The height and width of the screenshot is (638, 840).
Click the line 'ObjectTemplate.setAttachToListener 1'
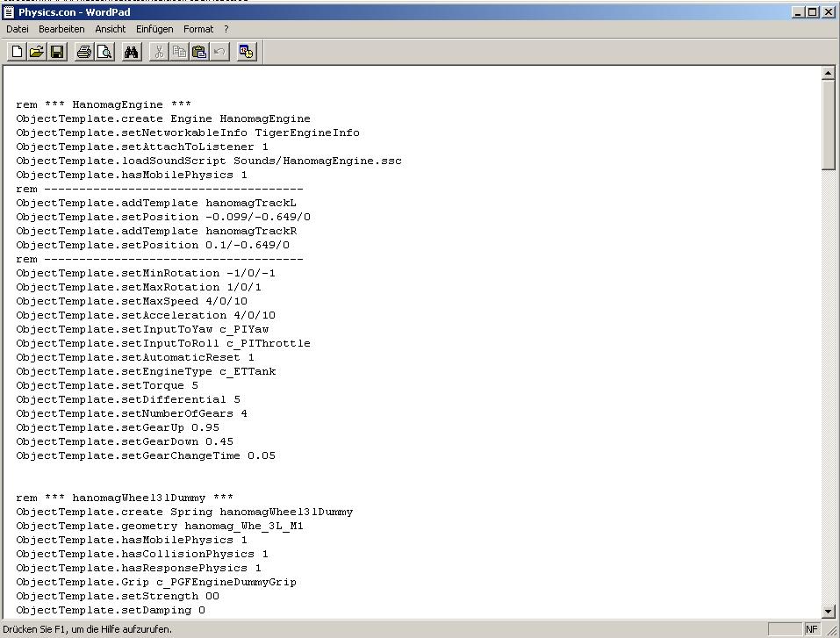pos(142,147)
